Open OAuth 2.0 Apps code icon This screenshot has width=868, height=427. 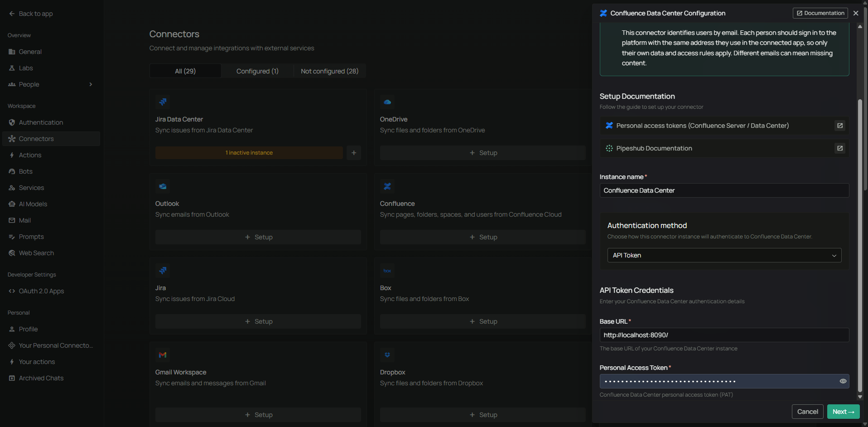(12, 291)
